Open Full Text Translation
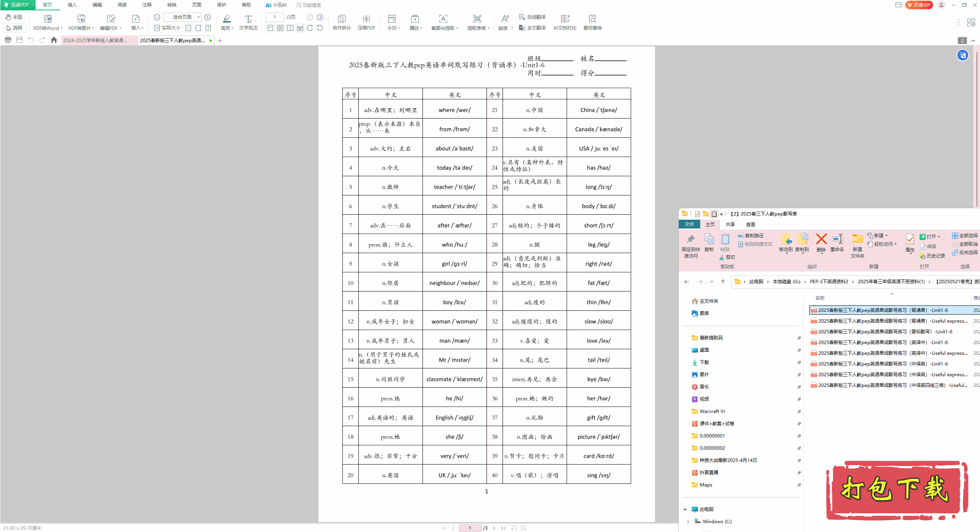980x532 pixels. coord(532,28)
